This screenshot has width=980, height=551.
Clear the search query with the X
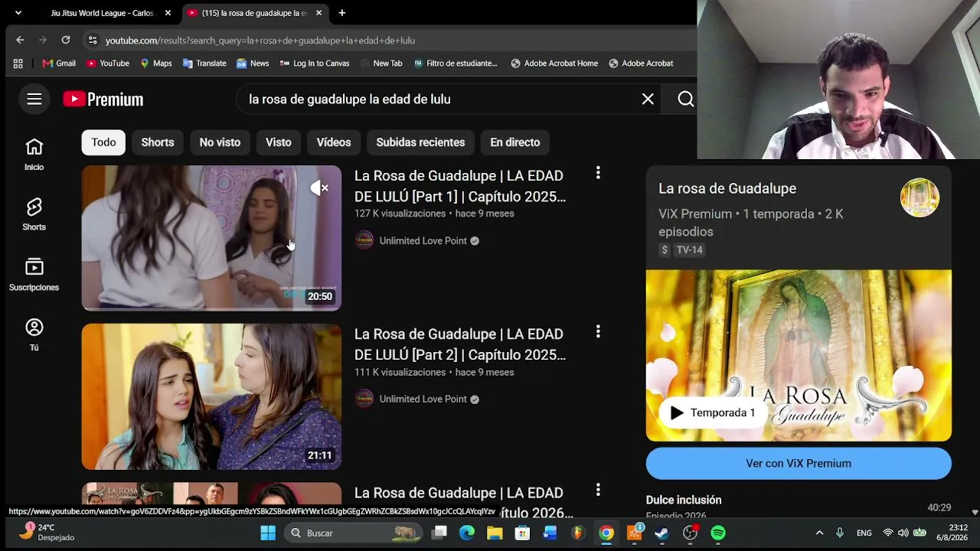pos(648,99)
